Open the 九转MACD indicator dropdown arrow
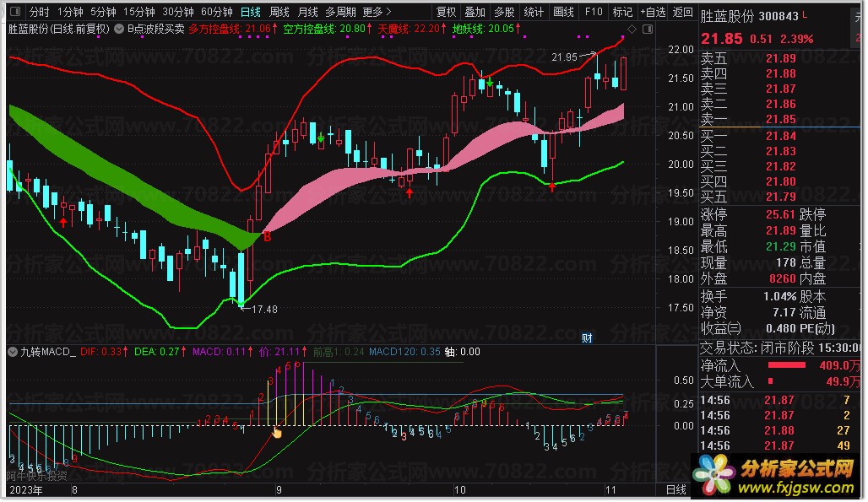 click(13, 352)
